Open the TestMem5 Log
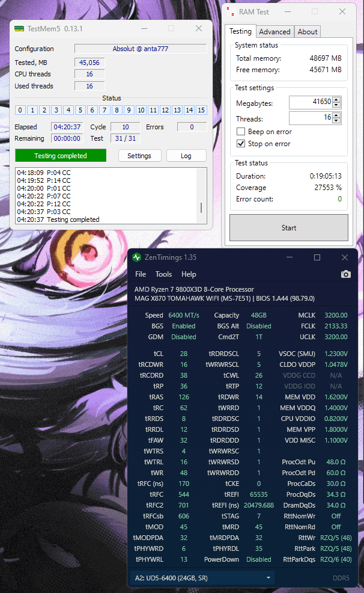The width and height of the screenshot is (364, 593). [186, 156]
